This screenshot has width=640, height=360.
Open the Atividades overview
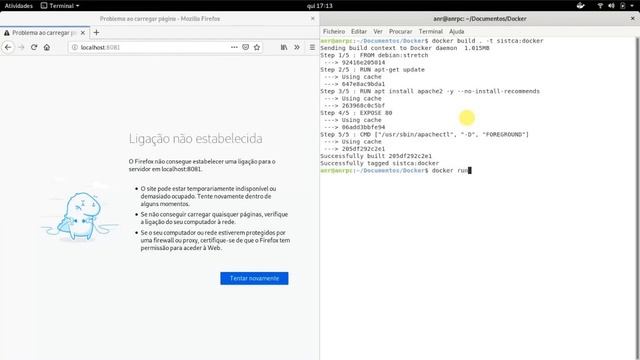pos(19,6)
